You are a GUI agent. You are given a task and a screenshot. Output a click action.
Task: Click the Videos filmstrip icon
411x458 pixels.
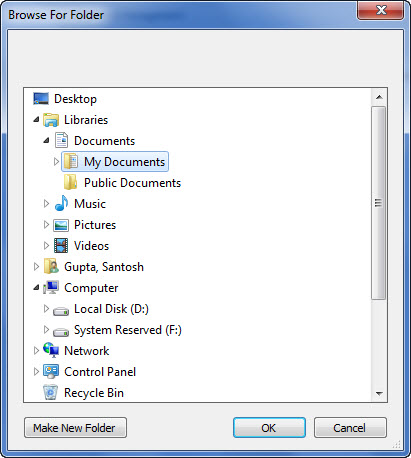61,246
